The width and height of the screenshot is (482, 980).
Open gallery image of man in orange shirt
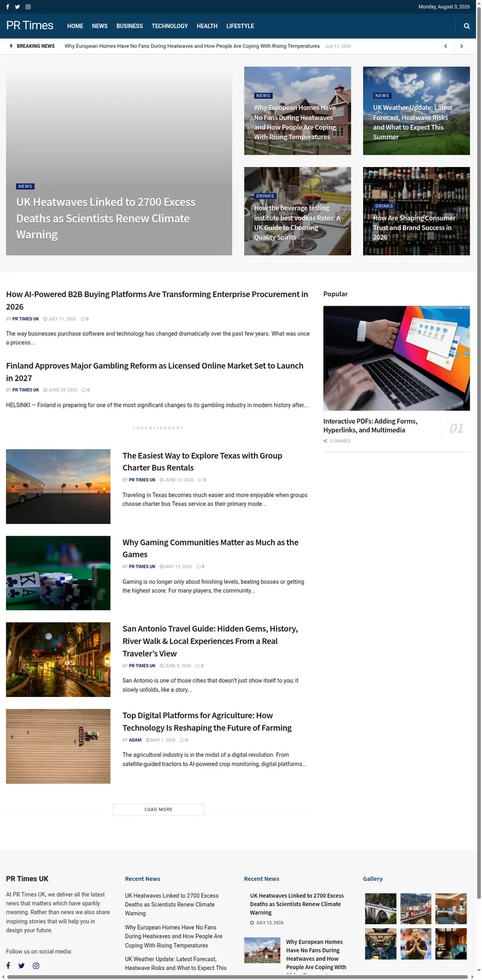(416, 944)
